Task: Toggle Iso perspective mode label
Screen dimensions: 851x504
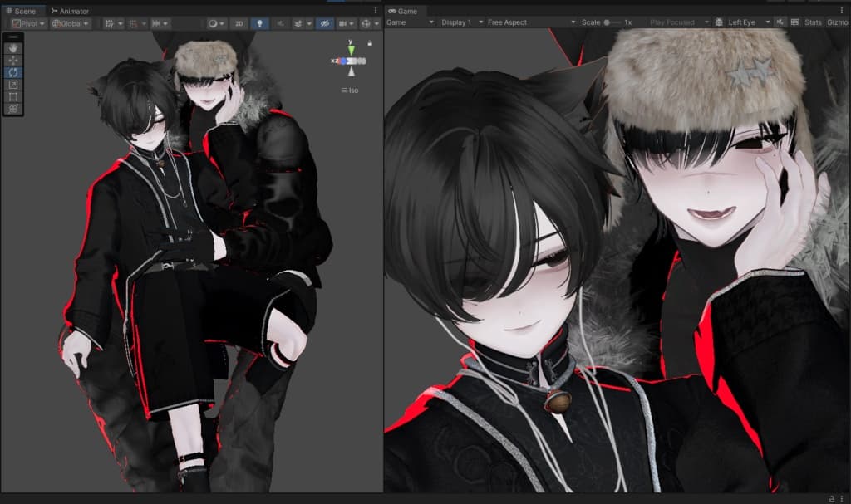Action: 350,91
